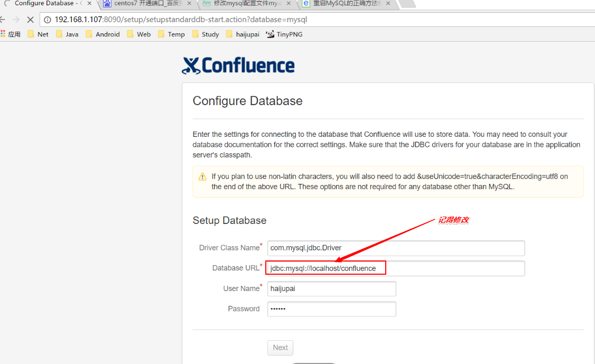
Task: Click the Setup Database heading
Action: tap(229, 220)
